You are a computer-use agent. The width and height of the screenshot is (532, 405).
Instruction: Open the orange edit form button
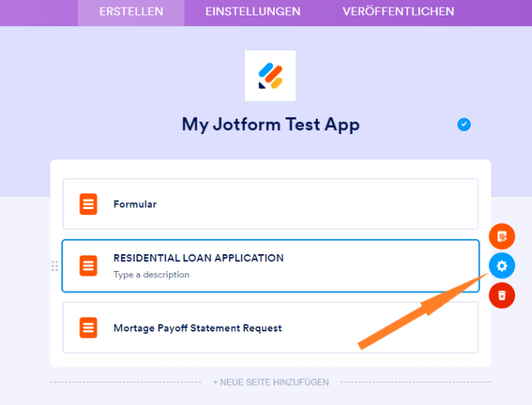pyautogui.click(x=502, y=237)
